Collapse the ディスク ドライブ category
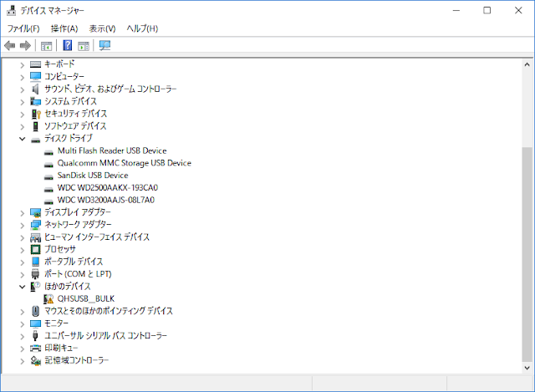 tap(23, 139)
